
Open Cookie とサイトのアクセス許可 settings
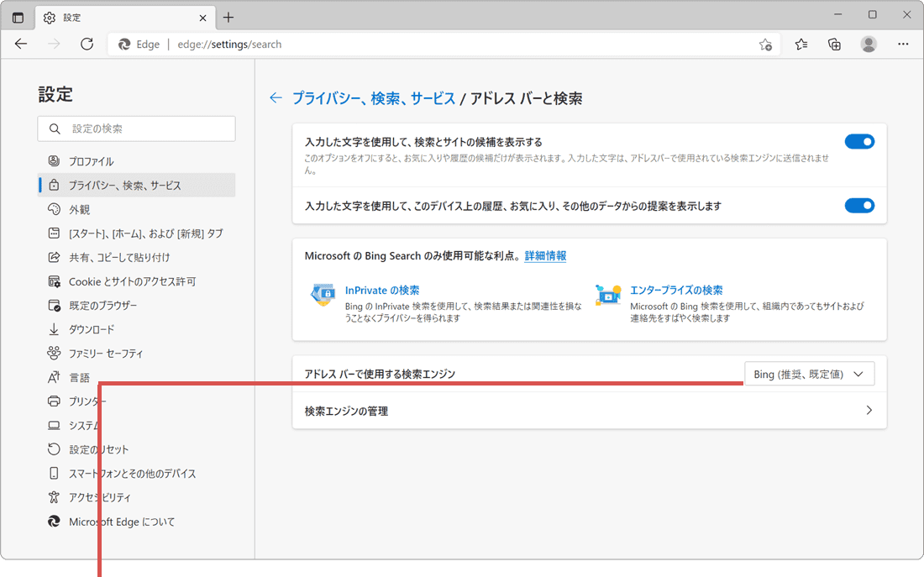[x=136, y=281]
